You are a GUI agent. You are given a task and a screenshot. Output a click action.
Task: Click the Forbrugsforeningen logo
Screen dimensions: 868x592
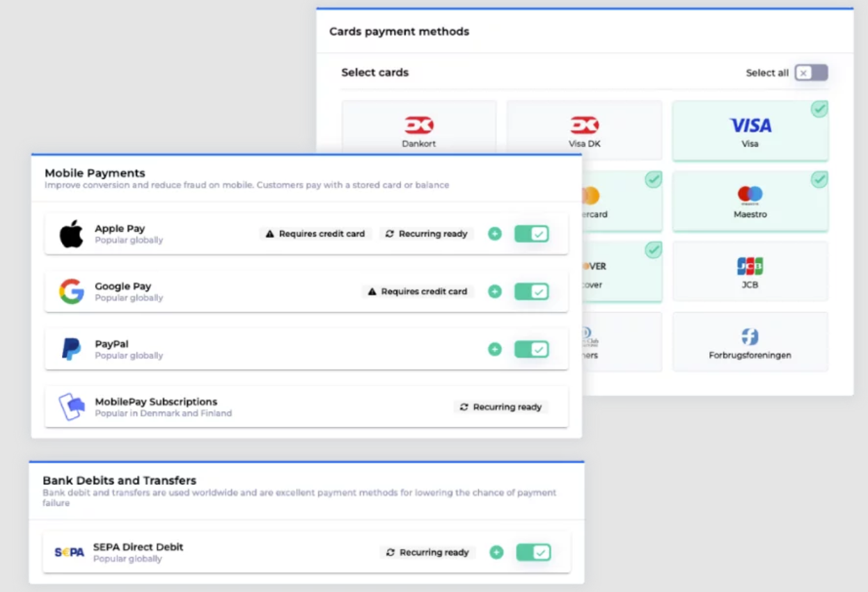click(750, 337)
